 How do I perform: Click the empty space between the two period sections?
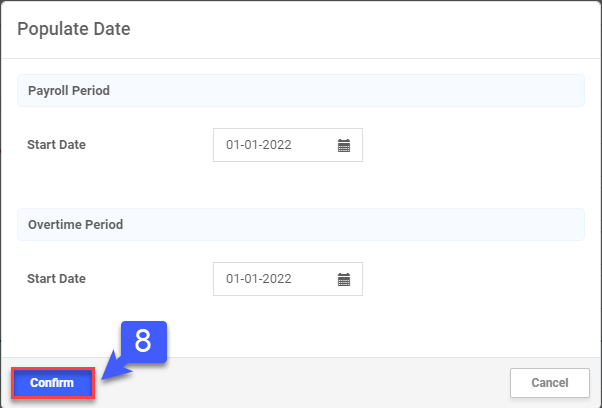pos(300,188)
